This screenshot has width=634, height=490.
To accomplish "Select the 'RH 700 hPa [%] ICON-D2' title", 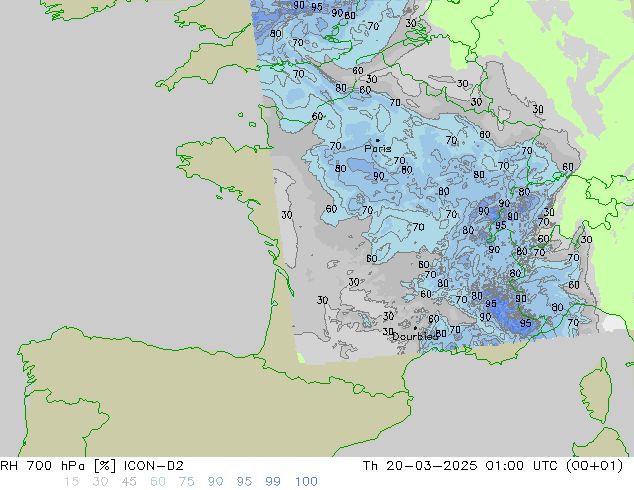I will click(x=92, y=466).
